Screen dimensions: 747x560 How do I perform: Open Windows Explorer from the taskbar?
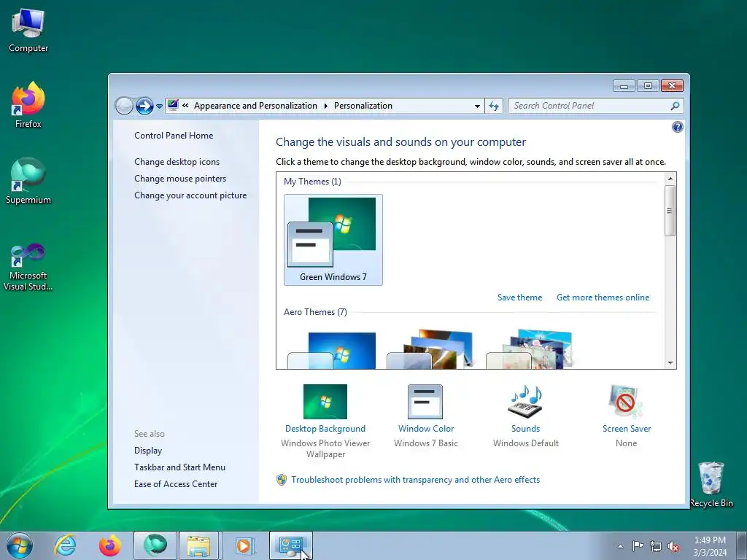(198, 545)
